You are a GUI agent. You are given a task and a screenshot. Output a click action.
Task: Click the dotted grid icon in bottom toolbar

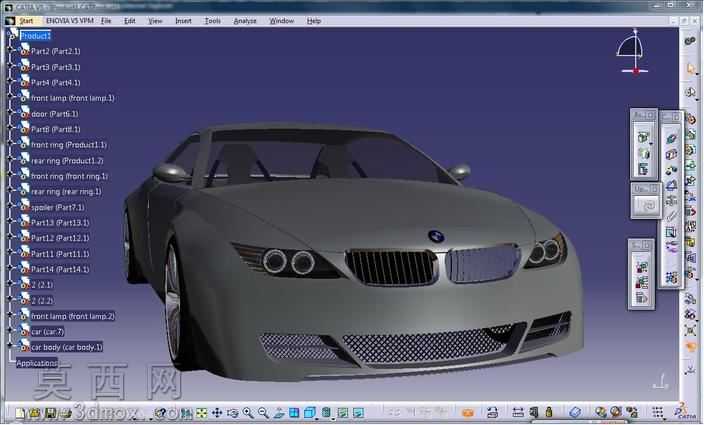658,412
